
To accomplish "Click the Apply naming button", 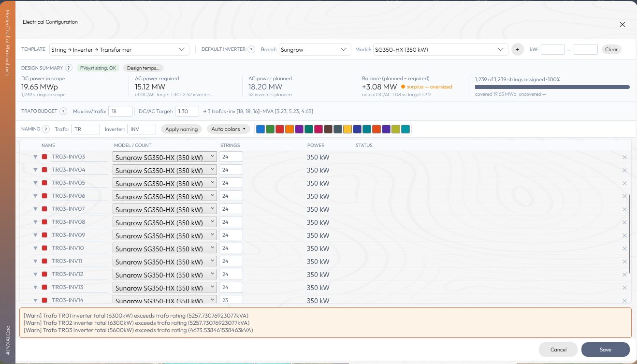I will coord(181,129).
